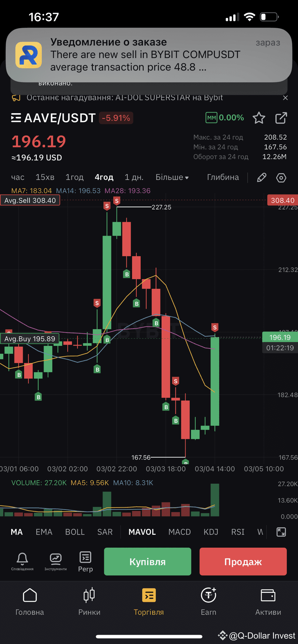This screenshot has width=298, height=644.
Task: Tap the latest large green candle
Action: [x=215, y=382]
